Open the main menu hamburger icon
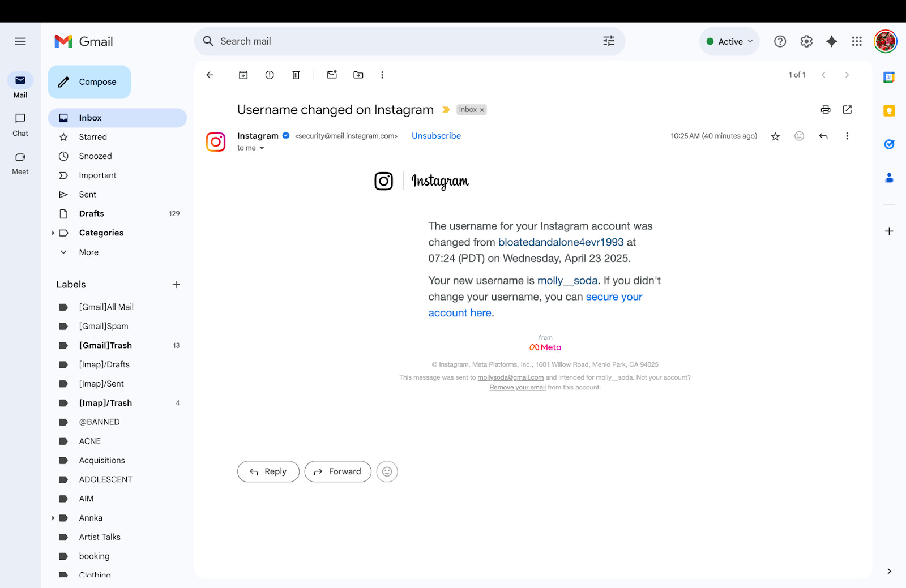The image size is (906, 588). pyautogui.click(x=20, y=41)
